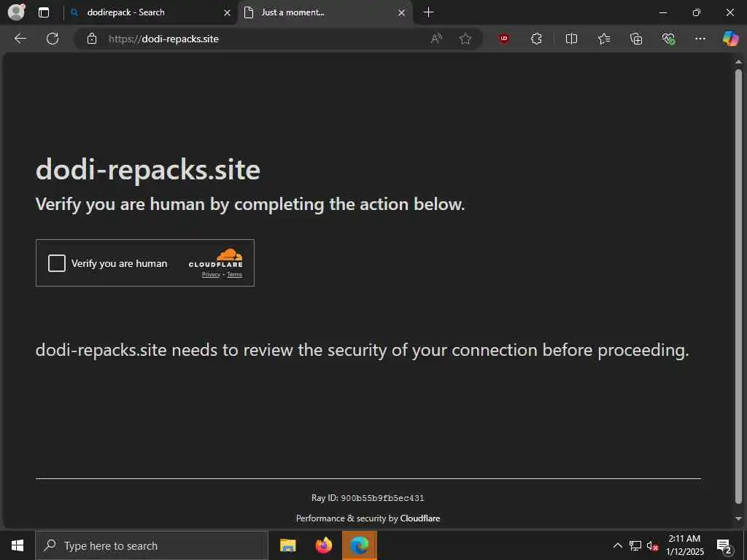This screenshot has width=747, height=560.
Task: Open the Settings and more ellipsis menu
Action: pos(700,39)
